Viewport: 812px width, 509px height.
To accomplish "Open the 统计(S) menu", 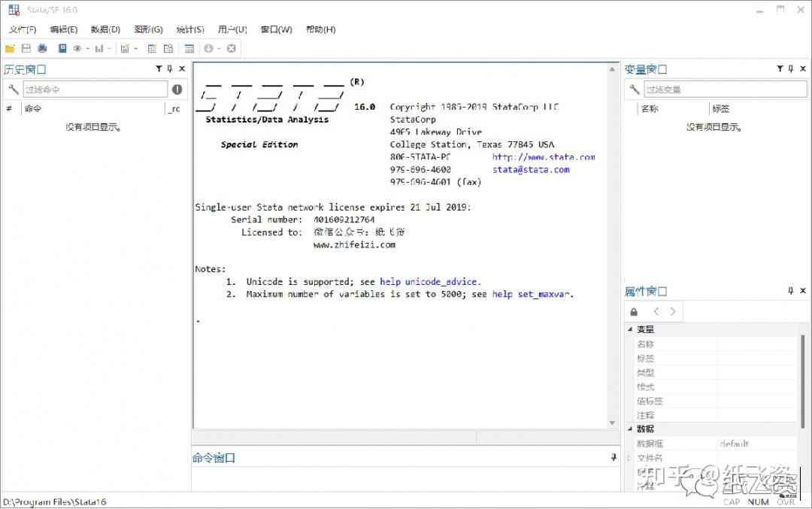I will pyautogui.click(x=189, y=29).
